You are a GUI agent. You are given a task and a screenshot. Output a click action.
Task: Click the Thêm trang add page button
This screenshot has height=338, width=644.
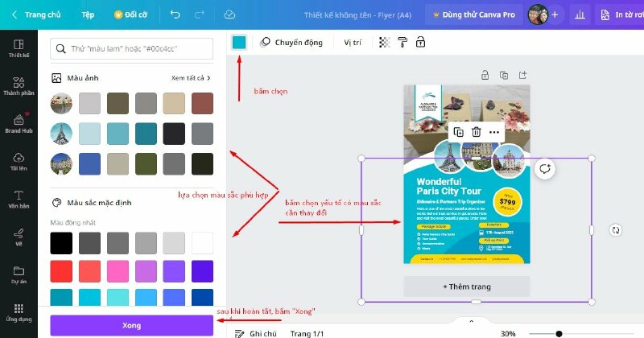tap(467, 286)
